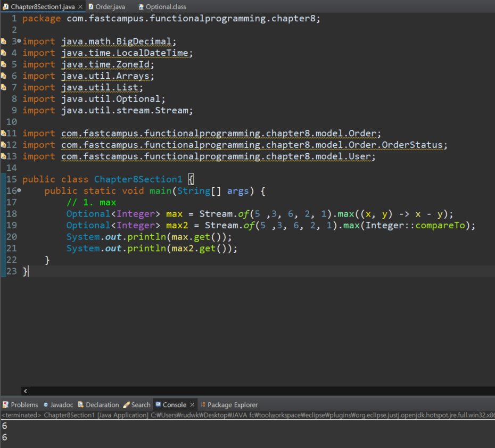The image size is (495, 448).
Task: Click the Console monitor icon
Action: (x=158, y=404)
